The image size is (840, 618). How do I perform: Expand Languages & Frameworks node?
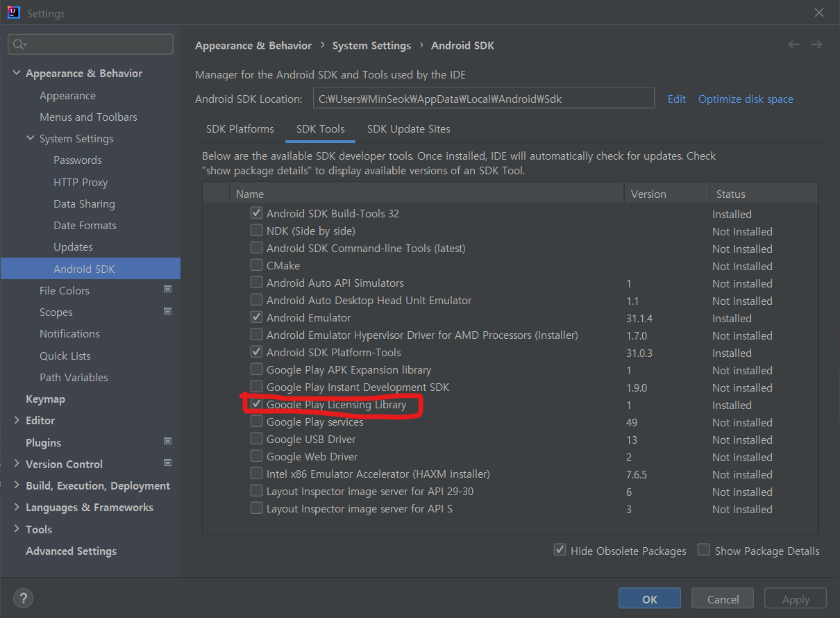[17, 507]
